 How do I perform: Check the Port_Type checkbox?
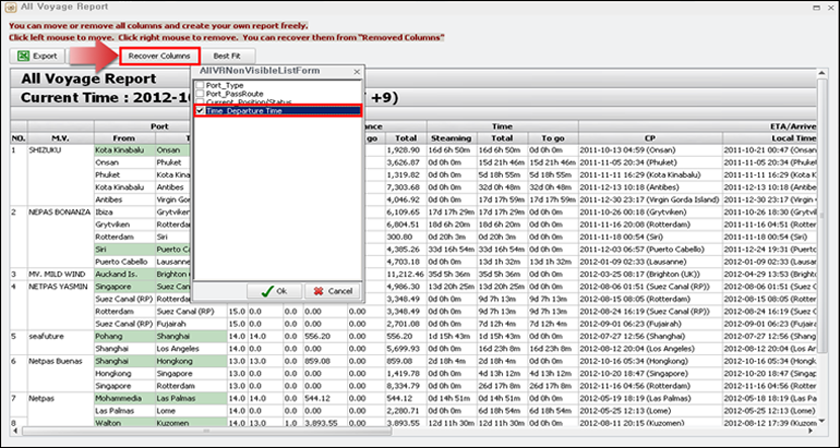200,85
